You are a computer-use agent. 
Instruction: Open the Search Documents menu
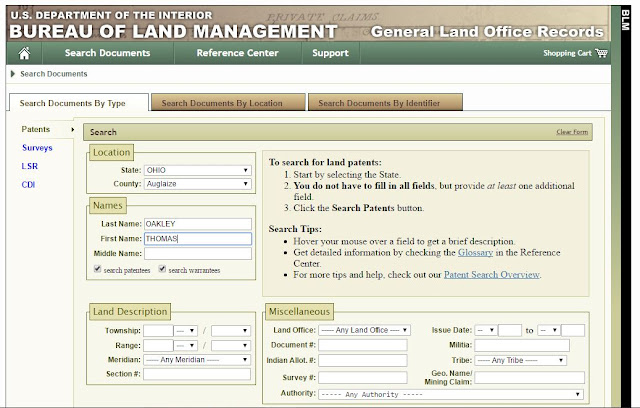click(107, 53)
